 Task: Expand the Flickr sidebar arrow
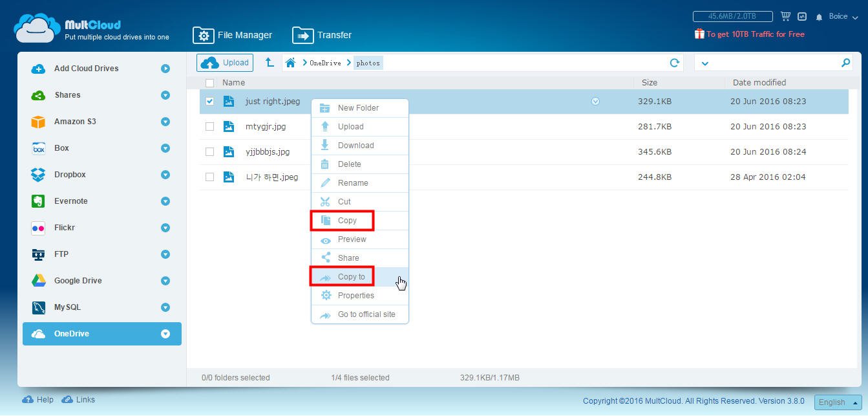165,228
